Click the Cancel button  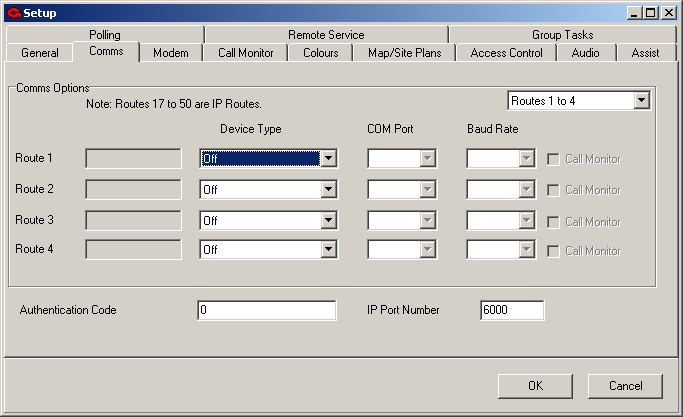pos(625,386)
